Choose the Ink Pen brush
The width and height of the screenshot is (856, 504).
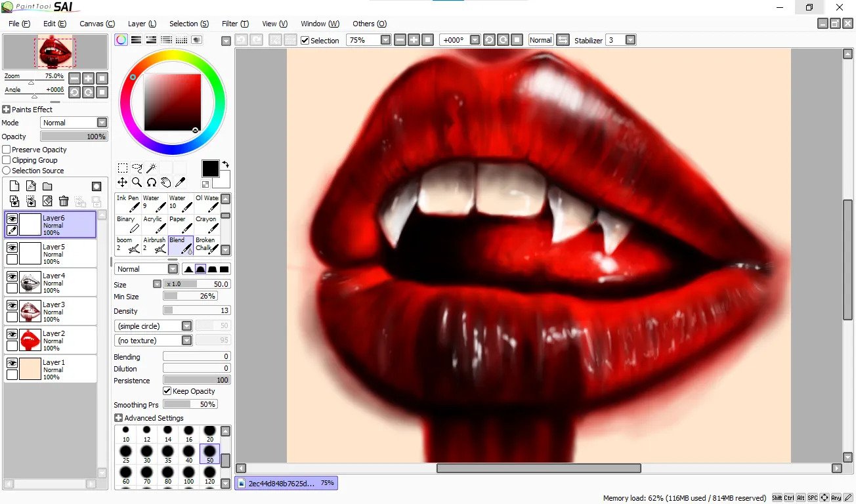(x=128, y=203)
